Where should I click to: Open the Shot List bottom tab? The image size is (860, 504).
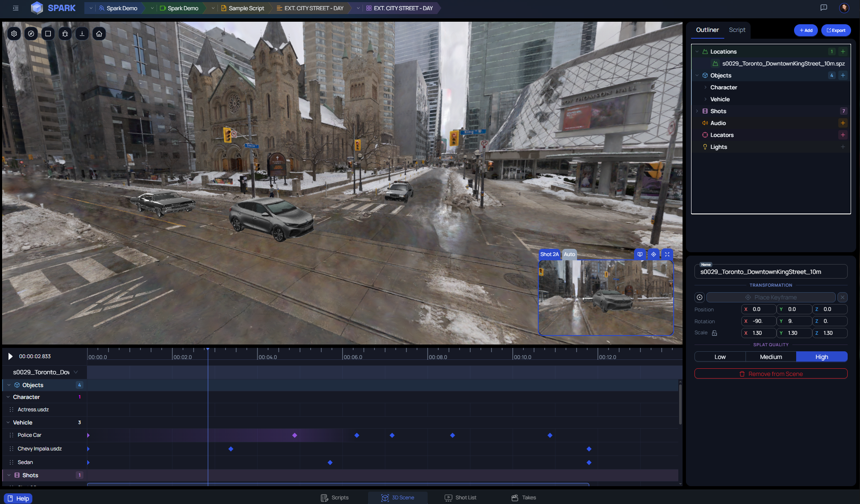pyautogui.click(x=461, y=498)
